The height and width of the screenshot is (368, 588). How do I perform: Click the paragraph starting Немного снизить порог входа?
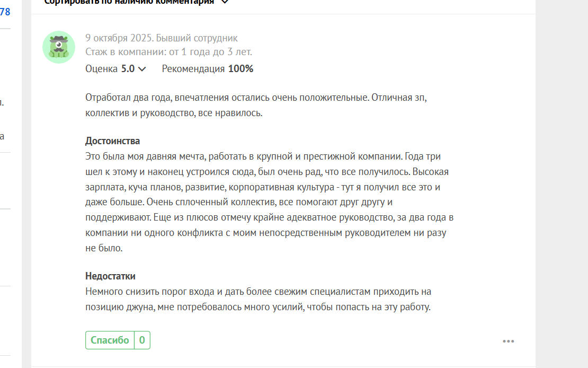click(x=259, y=299)
